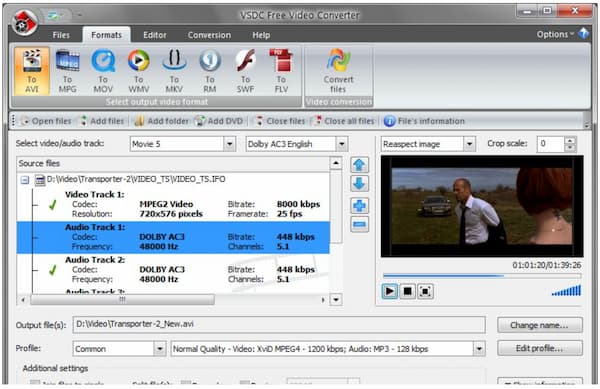Click Open files in the toolbar

click(46, 121)
